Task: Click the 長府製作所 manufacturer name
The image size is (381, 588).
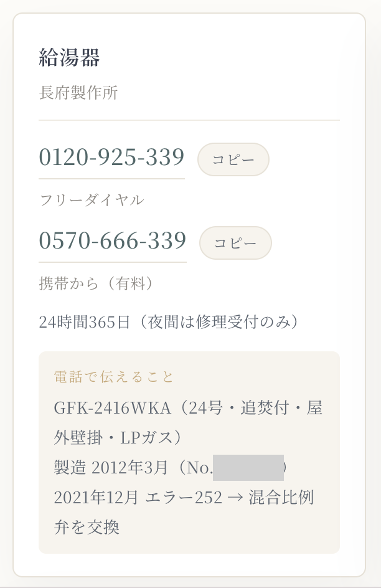Action: pyautogui.click(x=78, y=93)
